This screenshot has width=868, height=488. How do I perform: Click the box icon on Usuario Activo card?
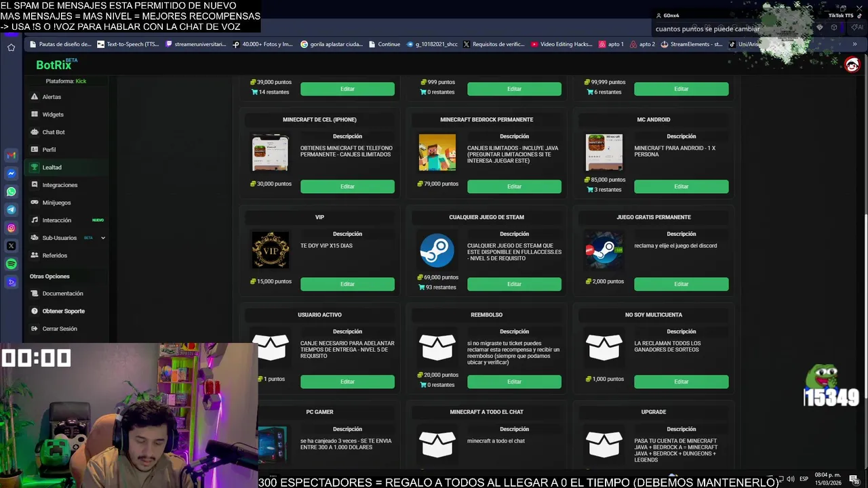coord(270,348)
